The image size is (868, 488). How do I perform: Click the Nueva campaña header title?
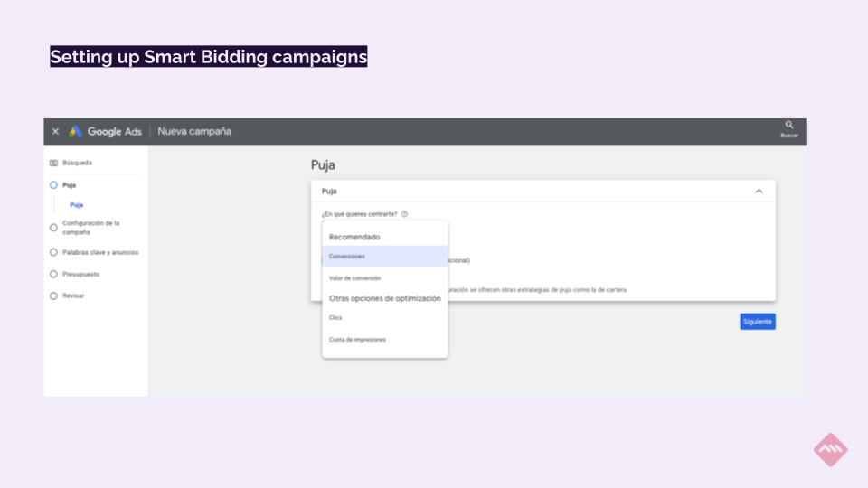(x=194, y=132)
